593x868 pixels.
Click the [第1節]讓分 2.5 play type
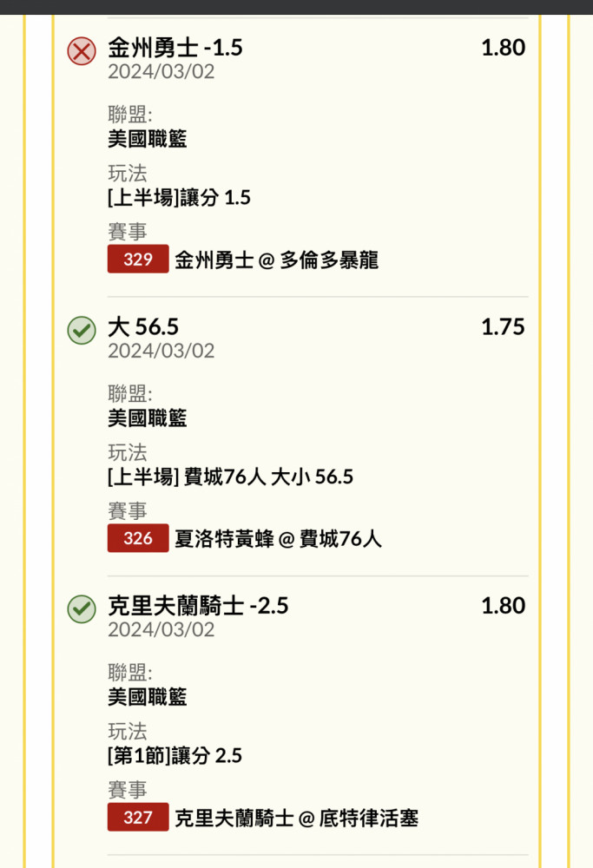click(175, 756)
